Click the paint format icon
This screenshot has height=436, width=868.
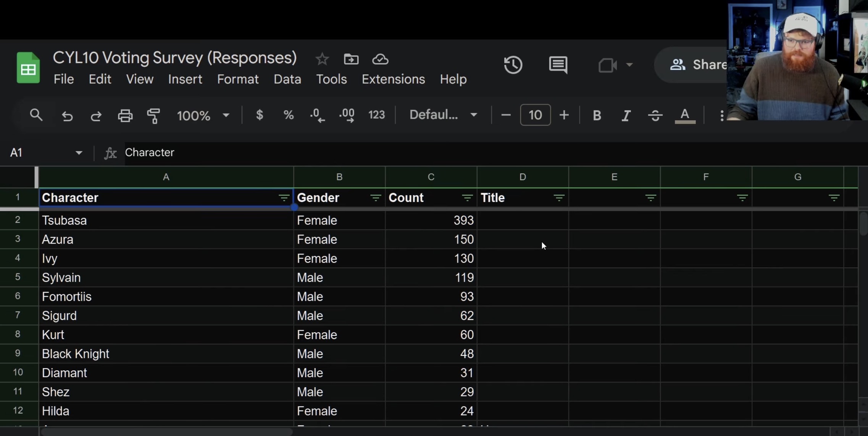pyautogui.click(x=153, y=115)
